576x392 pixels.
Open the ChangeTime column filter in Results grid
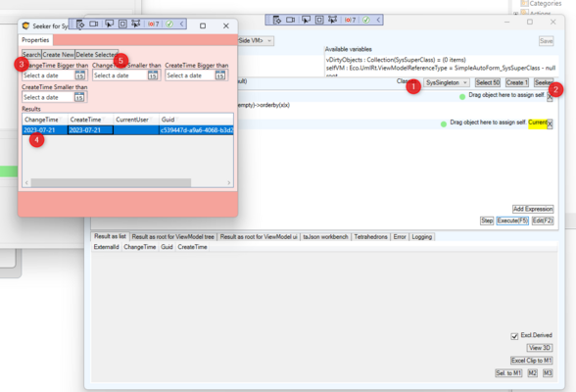click(61, 119)
